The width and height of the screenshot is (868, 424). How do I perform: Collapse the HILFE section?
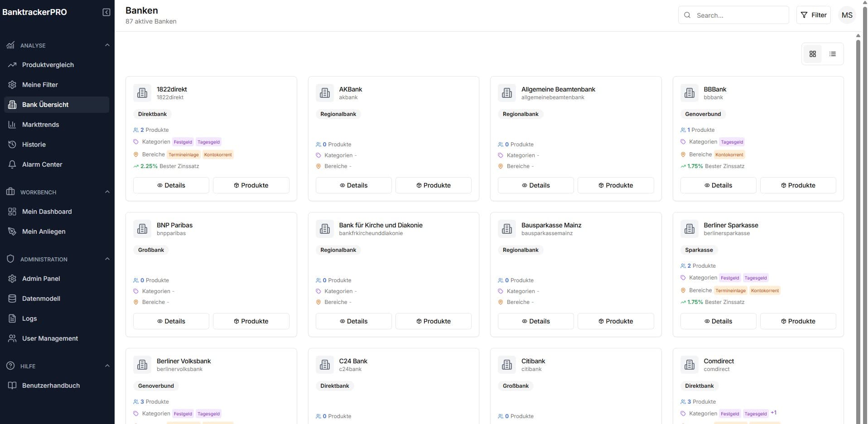[x=107, y=366]
